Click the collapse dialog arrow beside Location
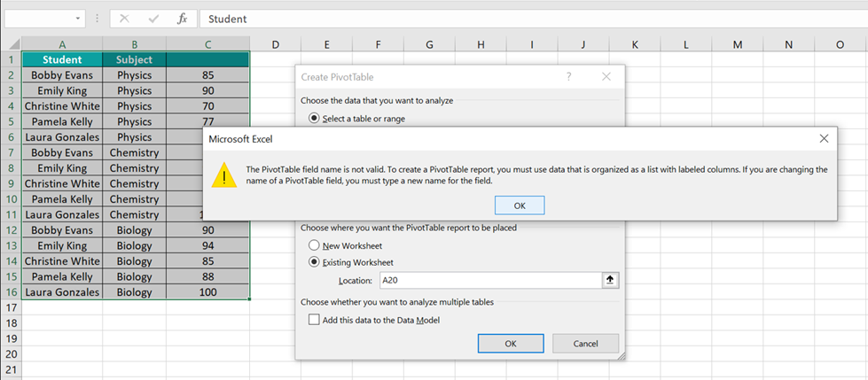 [x=611, y=281]
